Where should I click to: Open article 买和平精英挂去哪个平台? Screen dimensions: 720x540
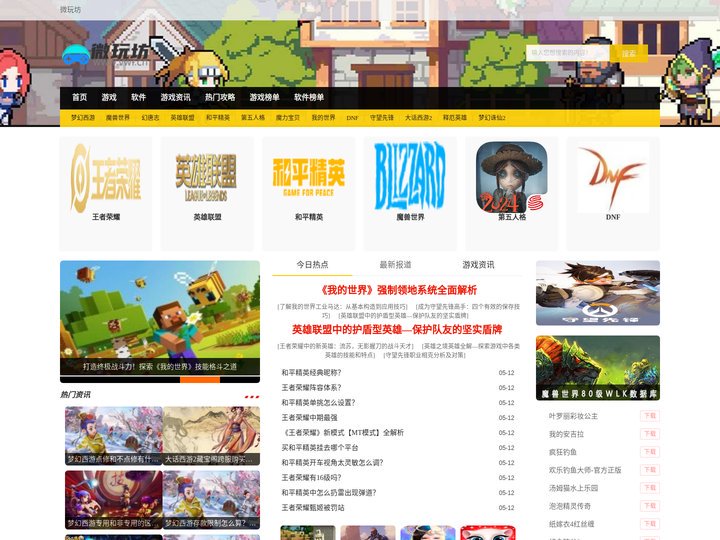(320, 448)
